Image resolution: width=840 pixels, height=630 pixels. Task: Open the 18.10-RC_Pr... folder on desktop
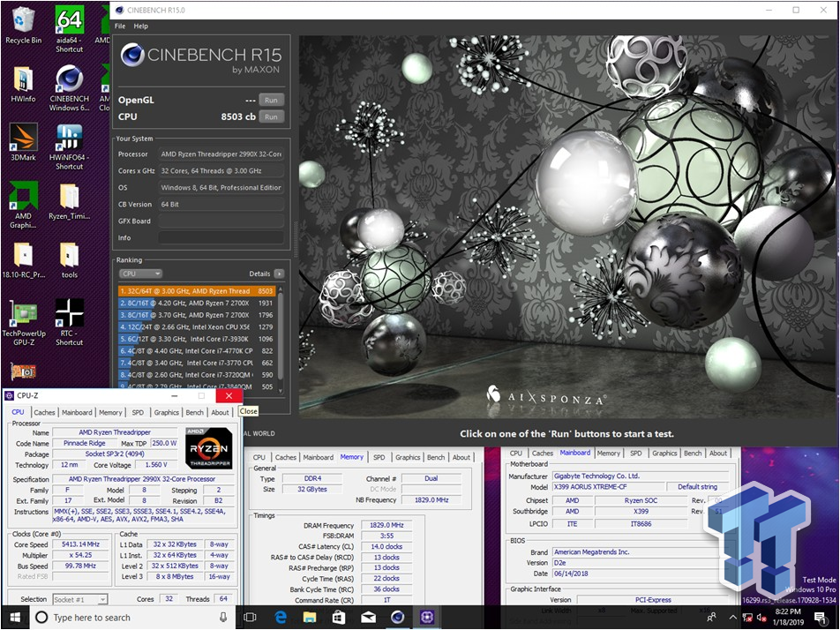pos(23,260)
